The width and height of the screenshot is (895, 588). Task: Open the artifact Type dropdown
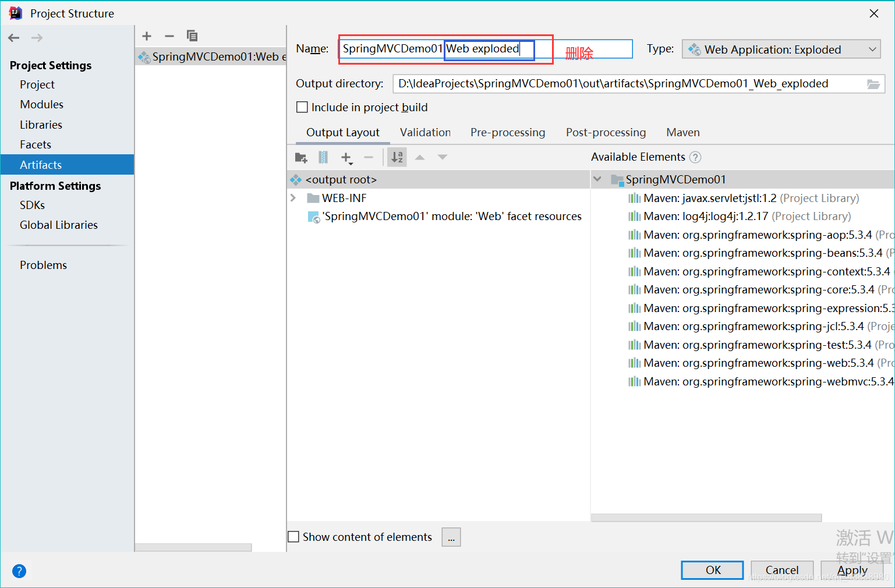point(781,49)
